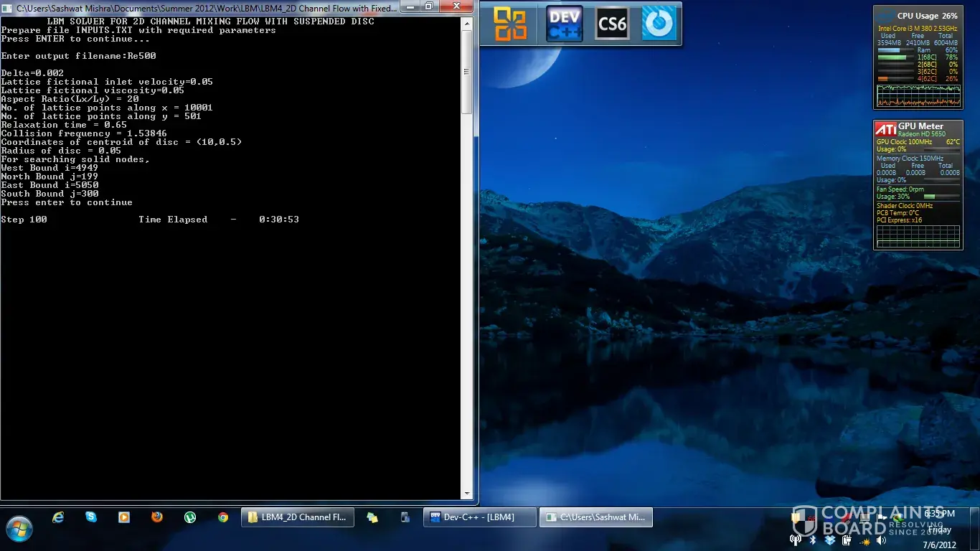The image size is (980, 551).
Task: Open Microsoft Office icon in the dock
Action: pyautogui.click(x=511, y=24)
